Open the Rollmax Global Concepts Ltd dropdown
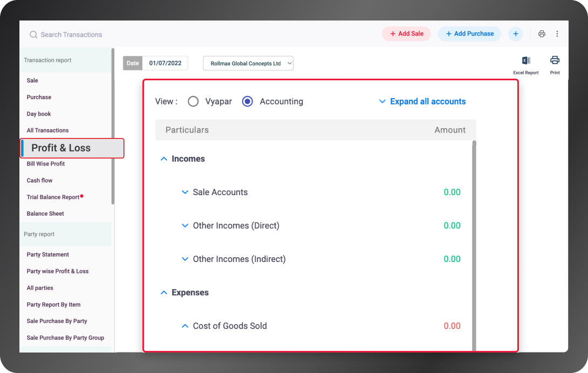588x373 pixels. [248, 64]
